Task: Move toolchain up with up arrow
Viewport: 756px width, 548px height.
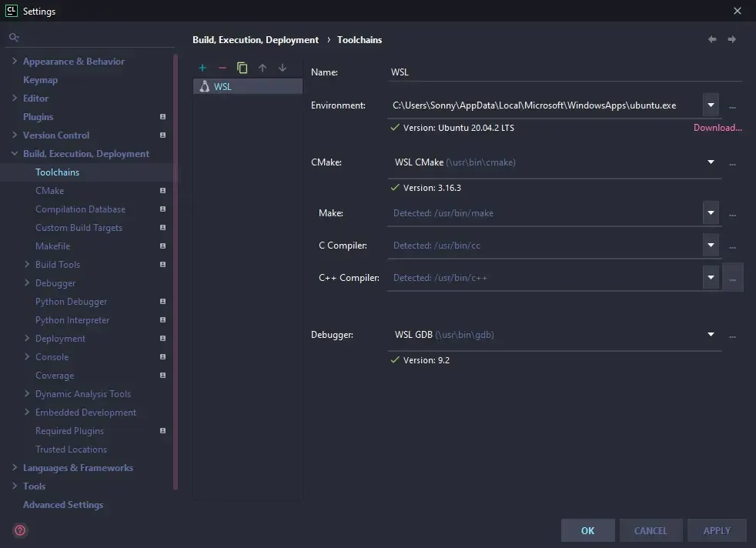Action: click(x=263, y=68)
